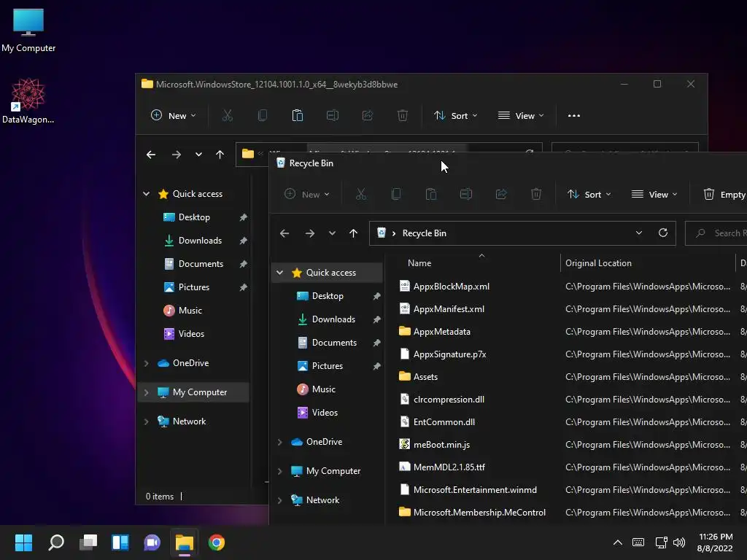Click Share icon in Recycle Bin toolbar
Image resolution: width=747 pixels, height=560 pixels.
click(501, 194)
